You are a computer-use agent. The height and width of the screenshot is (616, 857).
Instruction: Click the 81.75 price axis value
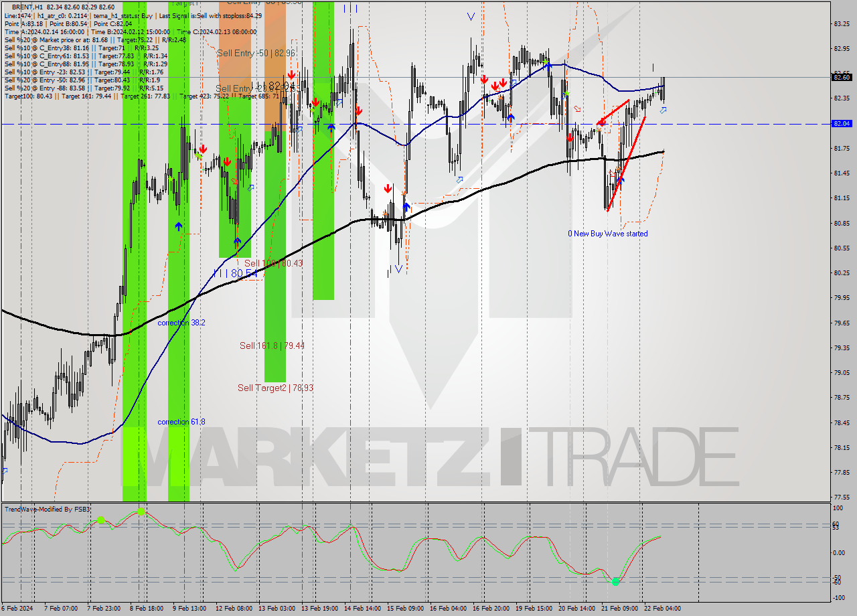pos(842,148)
